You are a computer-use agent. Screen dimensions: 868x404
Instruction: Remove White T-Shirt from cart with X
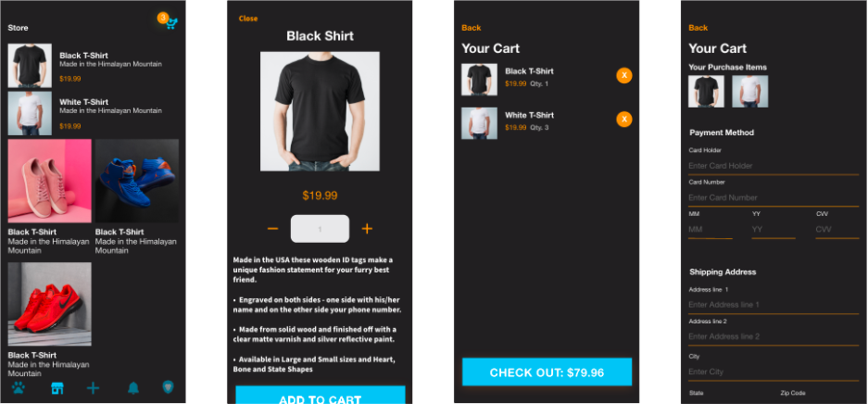point(623,120)
